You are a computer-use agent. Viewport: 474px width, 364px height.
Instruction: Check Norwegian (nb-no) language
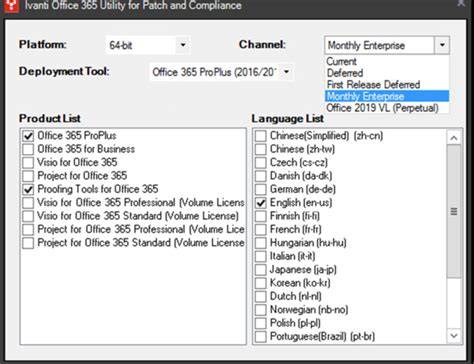pos(261,310)
